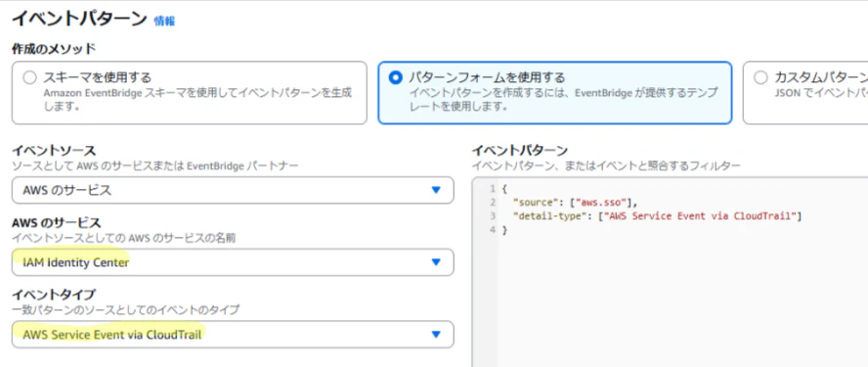
Task: Click the opening brace on line 1
Action: 504,189
